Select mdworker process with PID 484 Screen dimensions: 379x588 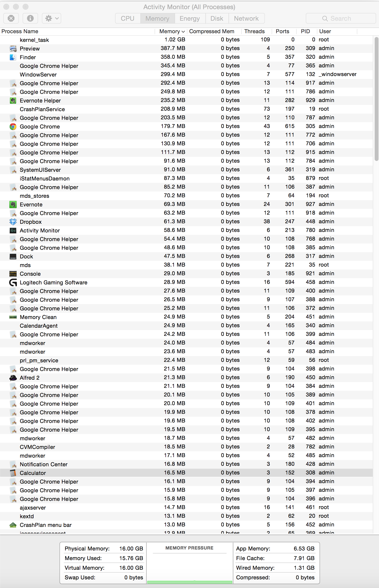click(33, 343)
